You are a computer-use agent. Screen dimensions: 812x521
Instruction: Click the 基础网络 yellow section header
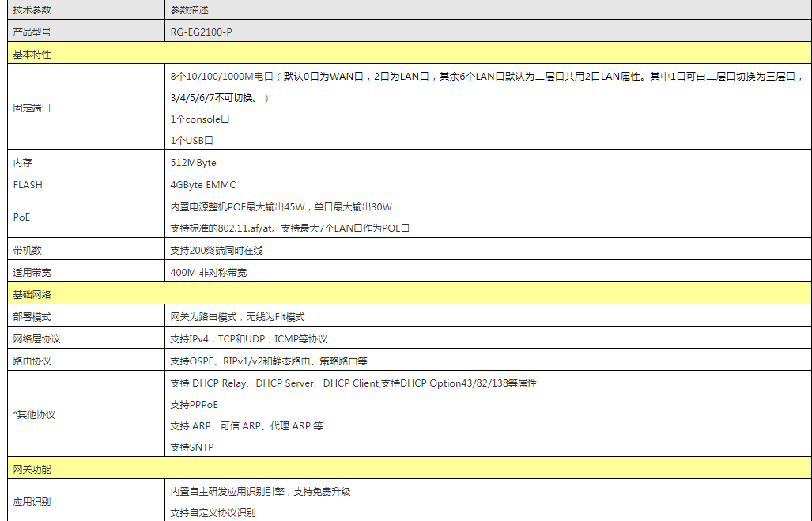tap(32, 294)
